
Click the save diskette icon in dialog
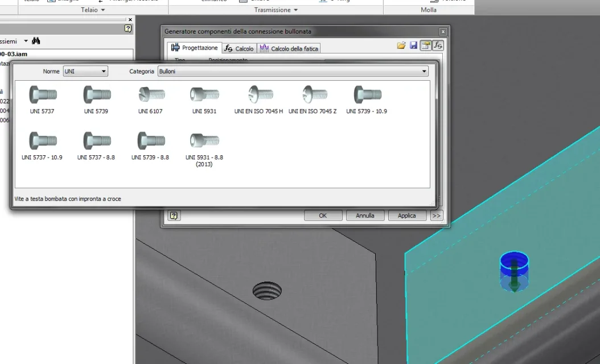coord(413,45)
